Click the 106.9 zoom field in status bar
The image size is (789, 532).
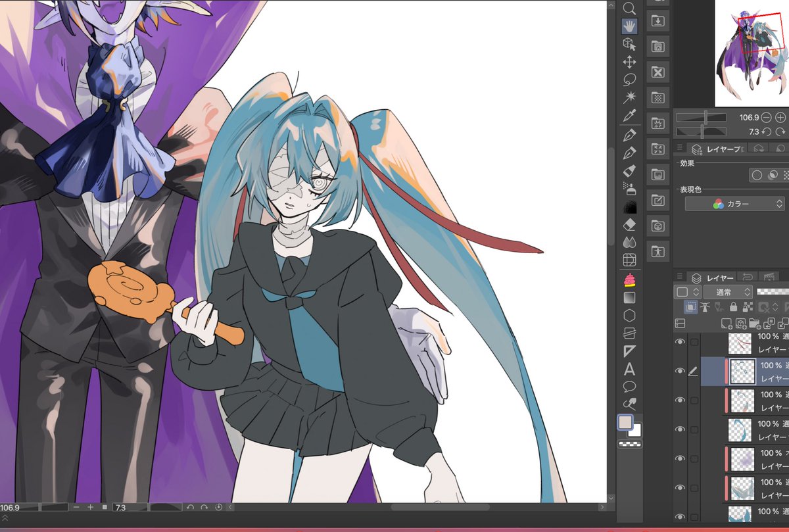point(20,508)
